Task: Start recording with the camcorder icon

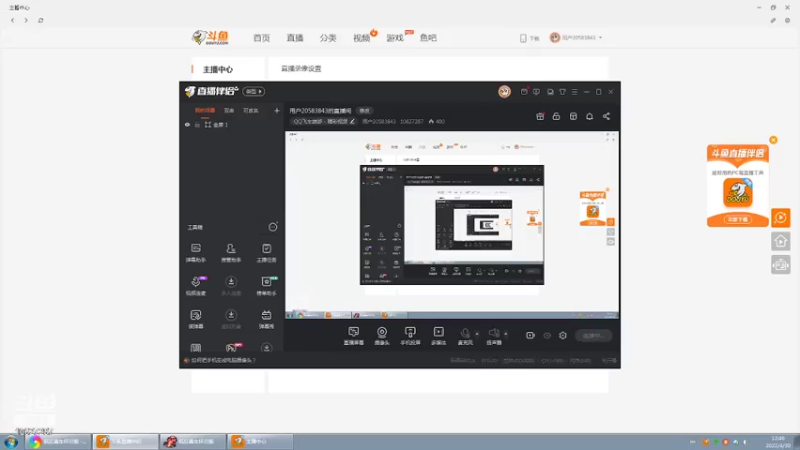Action: [x=530, y=335]
